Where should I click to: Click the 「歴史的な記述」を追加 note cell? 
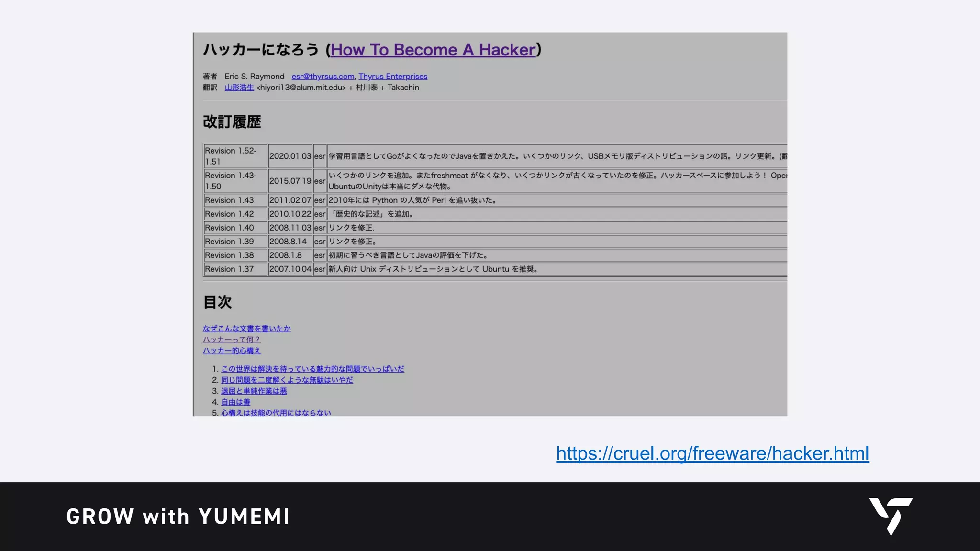pyautogui.click(x=557, y=214)
